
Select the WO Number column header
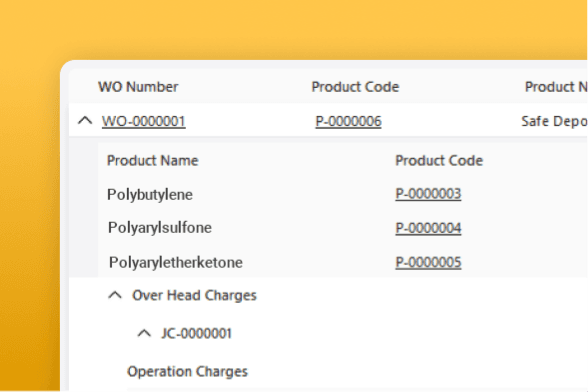pos(138,87)
